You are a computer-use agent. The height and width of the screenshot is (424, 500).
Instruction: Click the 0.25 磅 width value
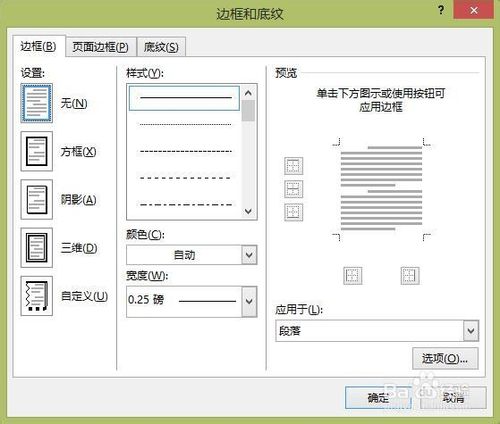coord(146,300)
